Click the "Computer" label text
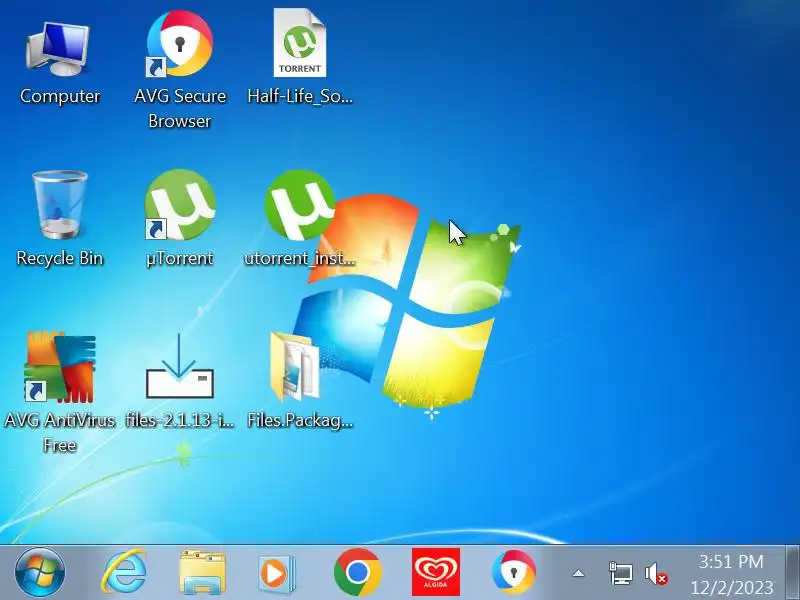Screen dimensions: 800x600 60,96
